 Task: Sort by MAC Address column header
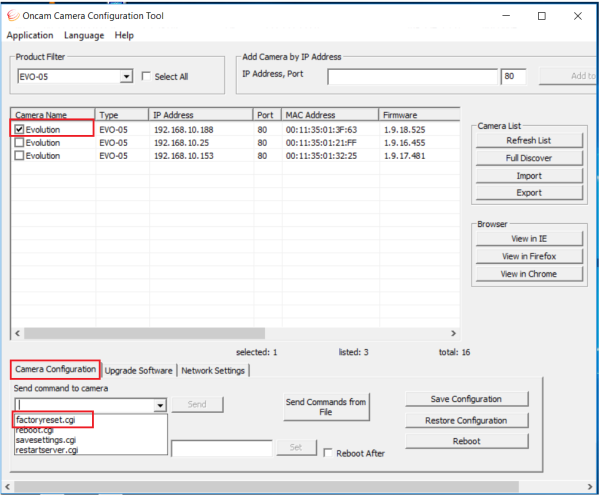(x=330, y=114)
